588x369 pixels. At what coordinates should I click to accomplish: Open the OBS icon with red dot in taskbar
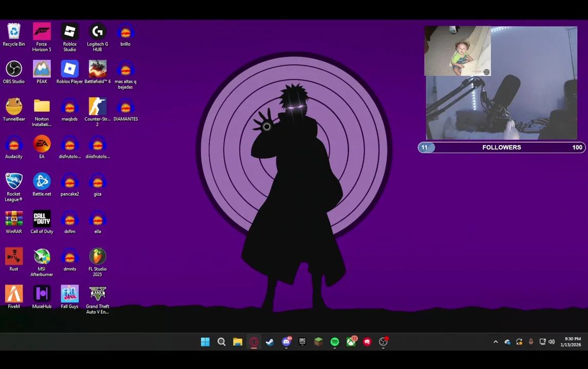click(x=383, y=342)
